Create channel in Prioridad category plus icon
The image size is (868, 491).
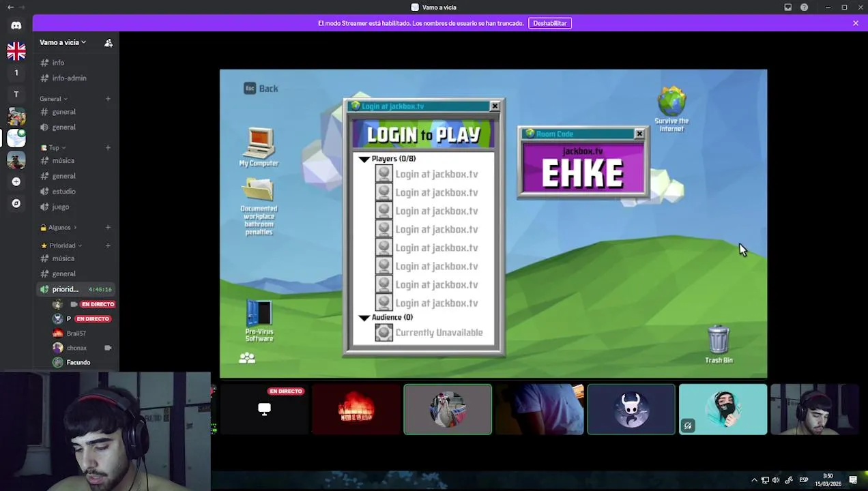[108, 245]
